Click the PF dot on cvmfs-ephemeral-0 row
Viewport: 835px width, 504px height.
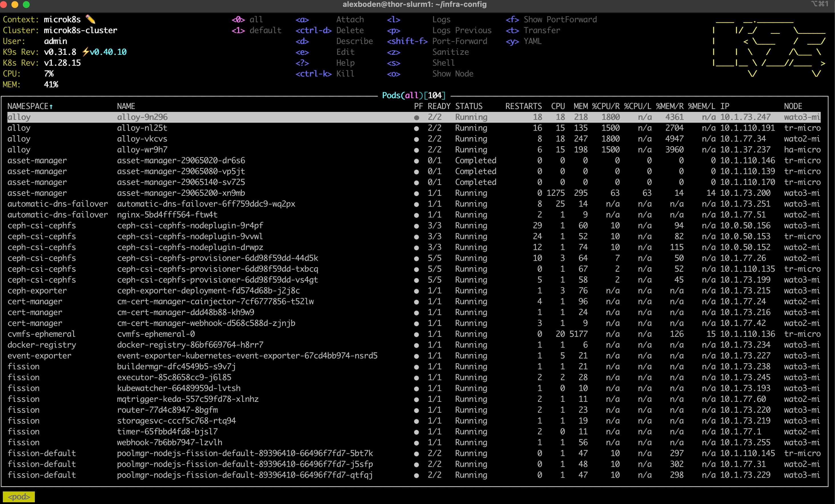[x=416, y=334]
